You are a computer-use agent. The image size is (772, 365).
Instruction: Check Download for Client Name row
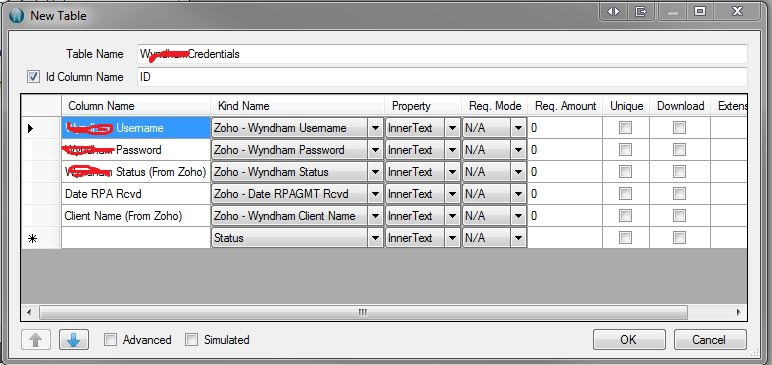point(679,216)
